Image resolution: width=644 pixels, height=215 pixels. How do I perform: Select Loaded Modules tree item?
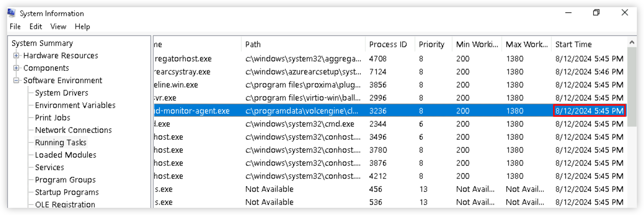(66, 155)
